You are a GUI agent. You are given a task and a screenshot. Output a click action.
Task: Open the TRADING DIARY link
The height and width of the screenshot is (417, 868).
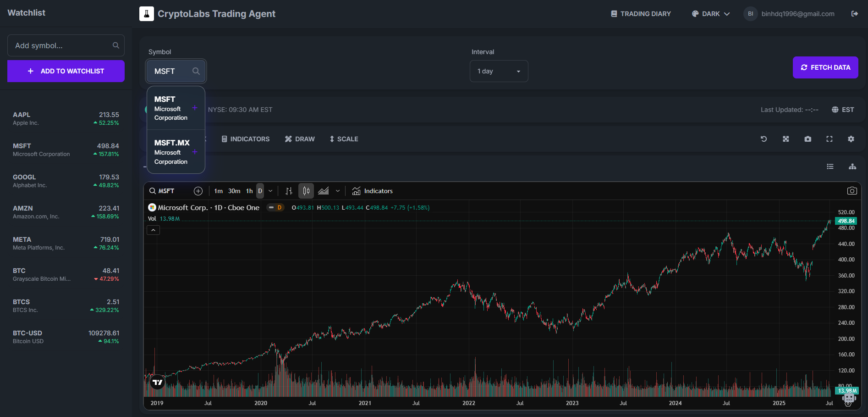tap(641, 14)
